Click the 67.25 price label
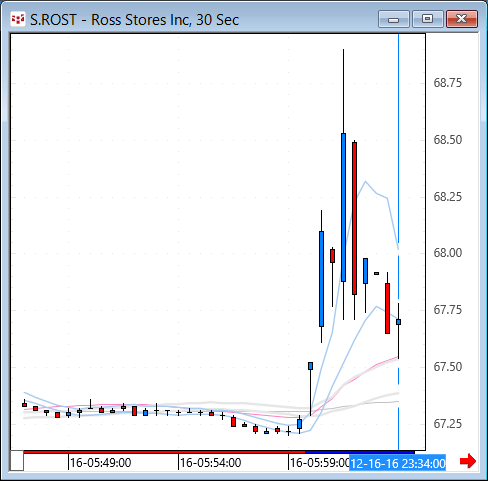The height and width of the screenshot is (481, 488). [x=447, y=424]
